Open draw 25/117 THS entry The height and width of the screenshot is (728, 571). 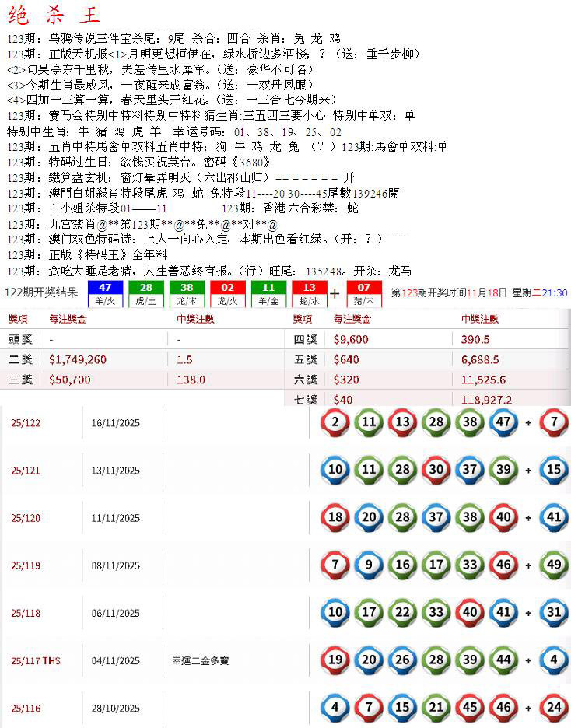[35, 661]
